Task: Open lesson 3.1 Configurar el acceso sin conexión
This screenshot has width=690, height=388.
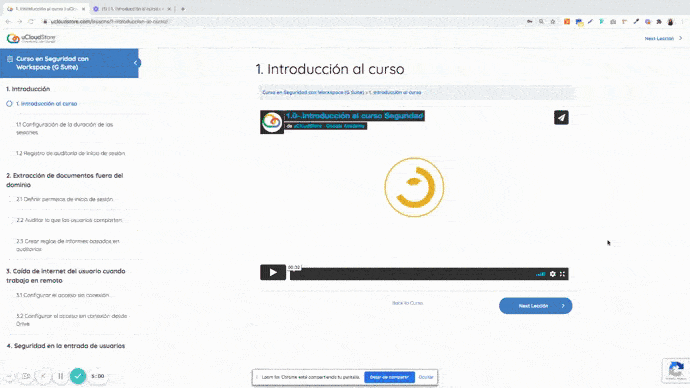Action: 62,295
